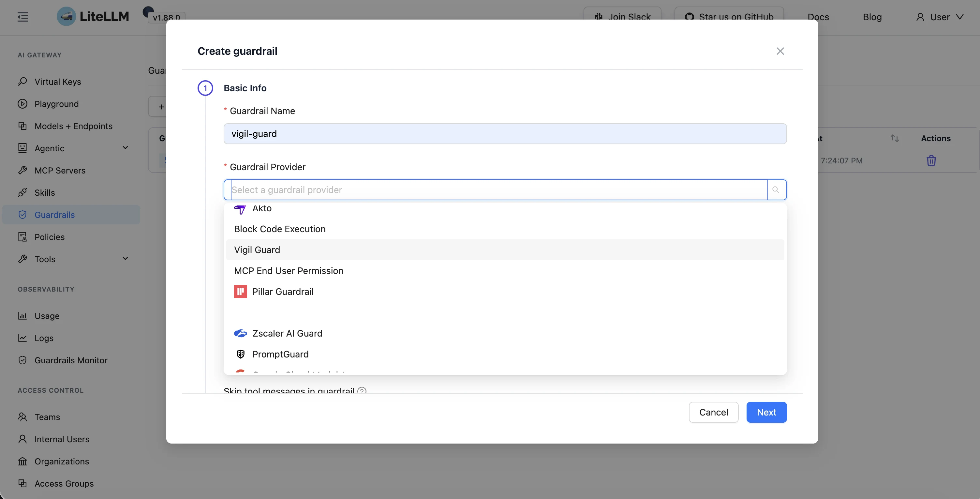Click the Skills rocket icon

click(22, 192)
